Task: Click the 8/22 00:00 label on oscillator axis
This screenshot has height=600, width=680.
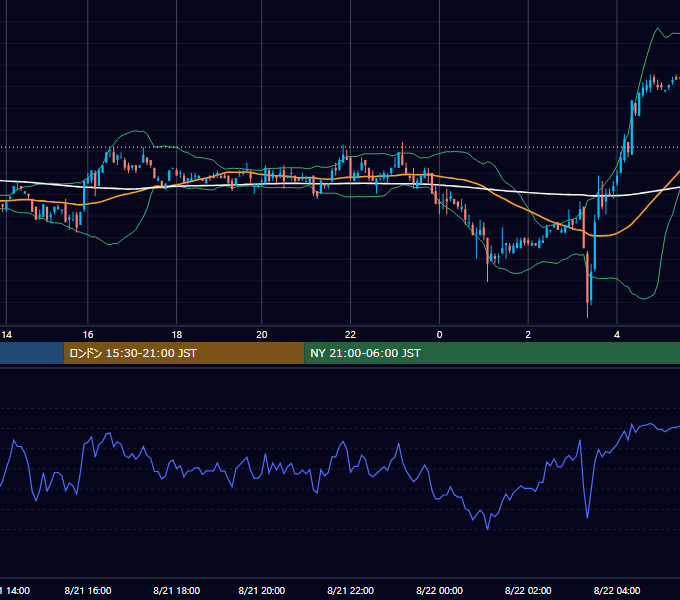Action: tap(439, 590)
